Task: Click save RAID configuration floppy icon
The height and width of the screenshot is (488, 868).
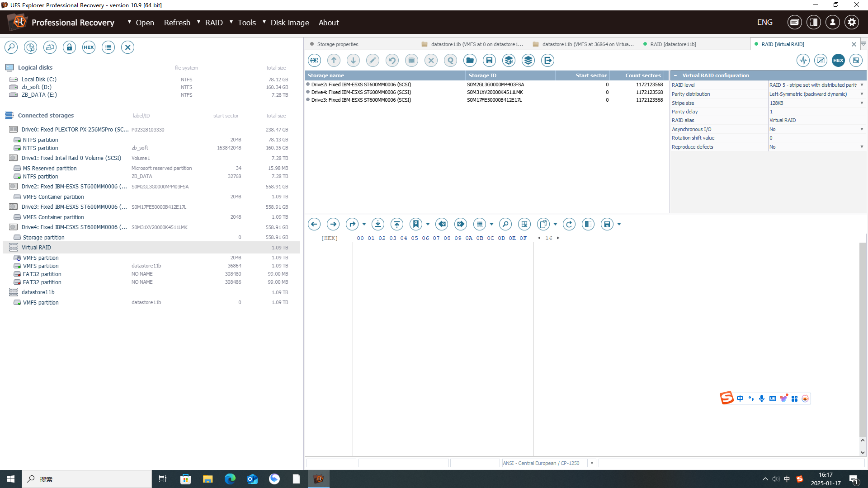Action: (489, 60)
